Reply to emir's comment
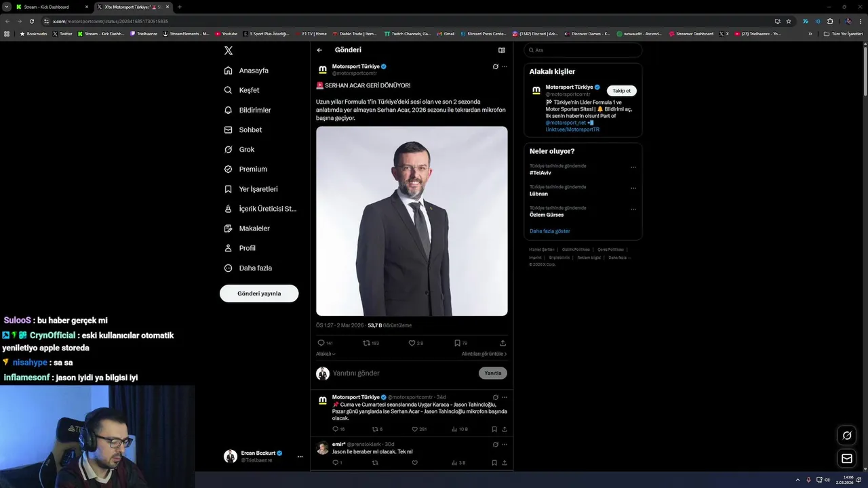The width and height of the screenshot is (868, 488). coord(337,463)
